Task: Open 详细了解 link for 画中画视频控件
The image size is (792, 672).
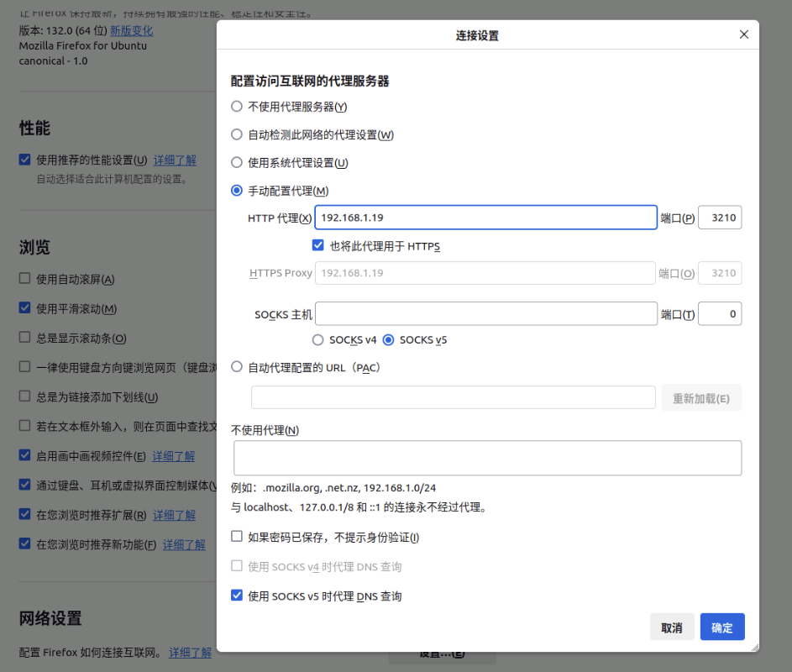Action: point(174,456)
